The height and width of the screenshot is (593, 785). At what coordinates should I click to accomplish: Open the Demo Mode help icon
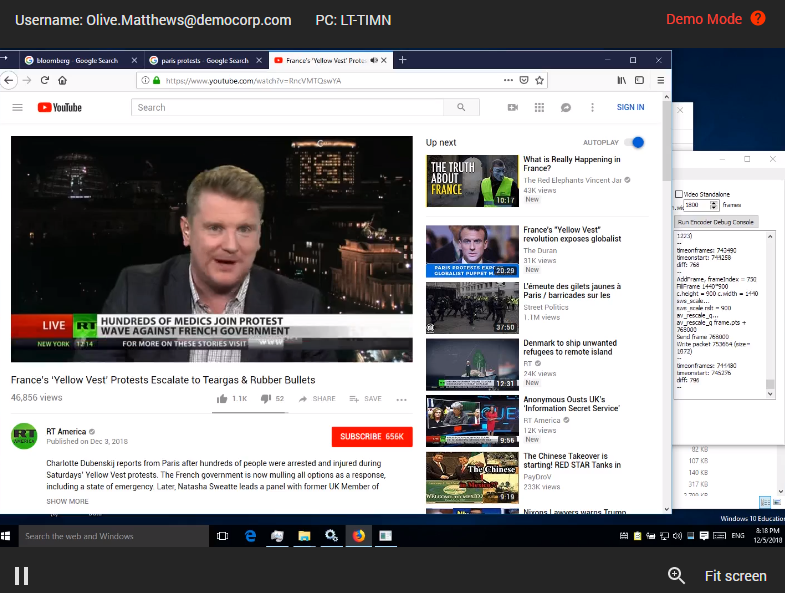click(x=758, y=19)
